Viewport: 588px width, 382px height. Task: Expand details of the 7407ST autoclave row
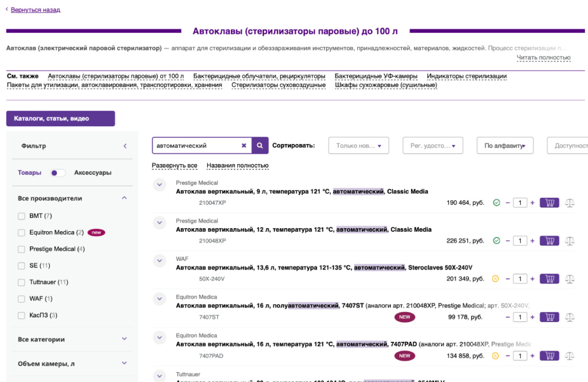coord(160,299)
